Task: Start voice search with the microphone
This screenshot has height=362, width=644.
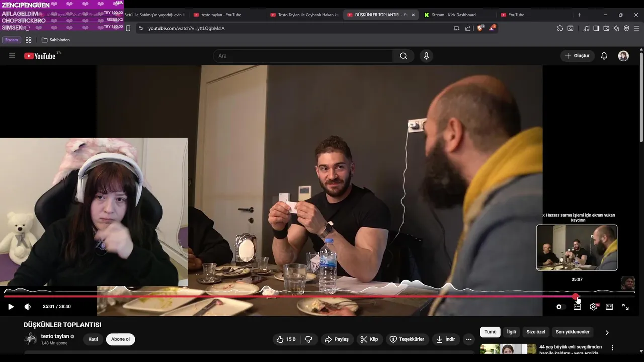Action: click(x=426, y=56)
